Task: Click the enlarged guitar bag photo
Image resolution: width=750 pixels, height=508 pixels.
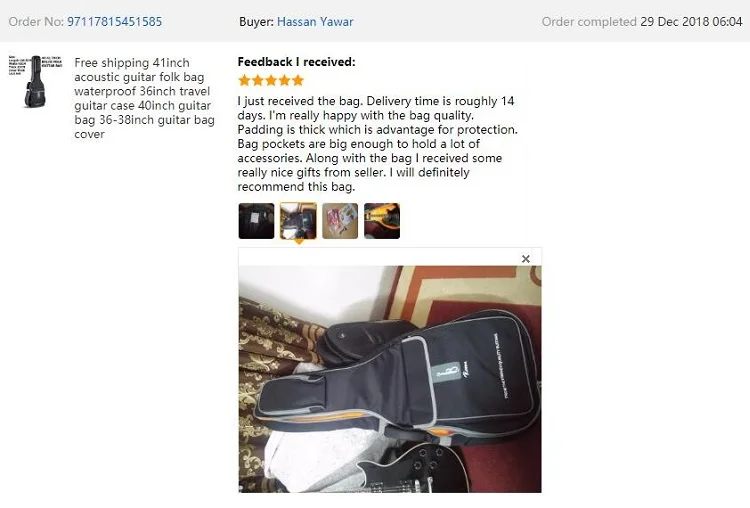Action: [x=390, y=379]
